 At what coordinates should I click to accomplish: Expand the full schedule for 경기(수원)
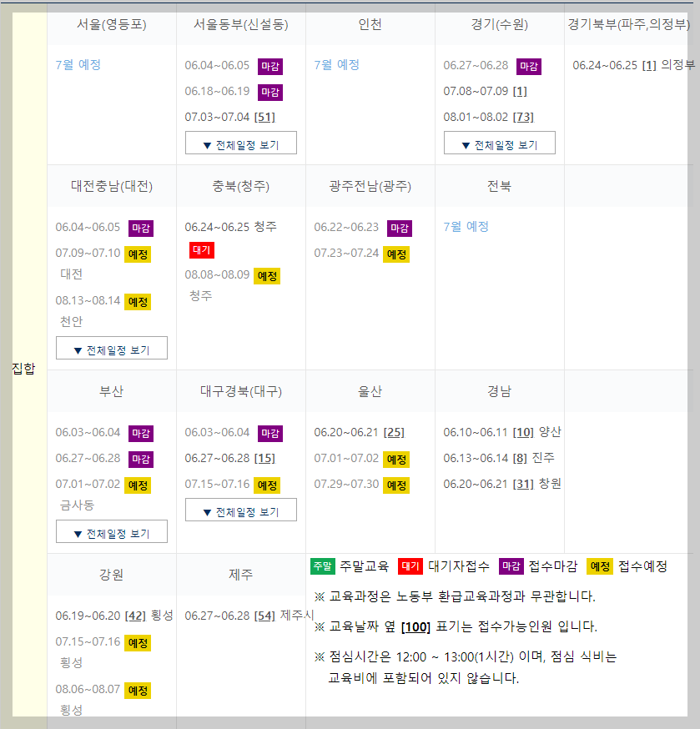point(499,143)
